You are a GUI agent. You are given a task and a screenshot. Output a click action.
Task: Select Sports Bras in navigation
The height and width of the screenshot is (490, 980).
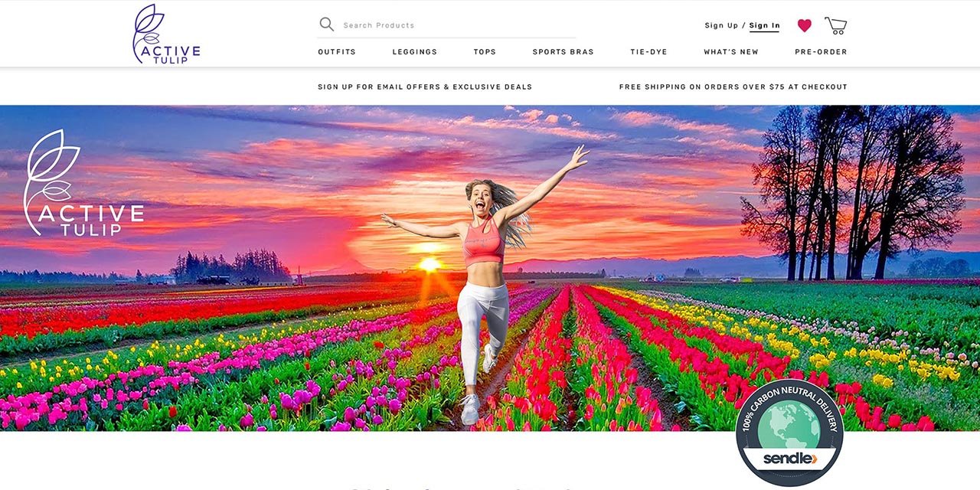click(563, 52)
